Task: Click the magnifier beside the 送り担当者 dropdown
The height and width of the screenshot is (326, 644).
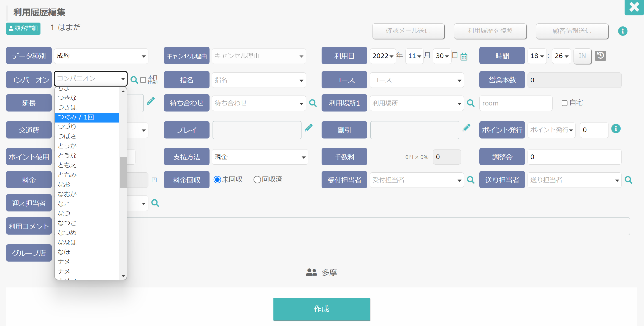Action: [x=629, y=180]
